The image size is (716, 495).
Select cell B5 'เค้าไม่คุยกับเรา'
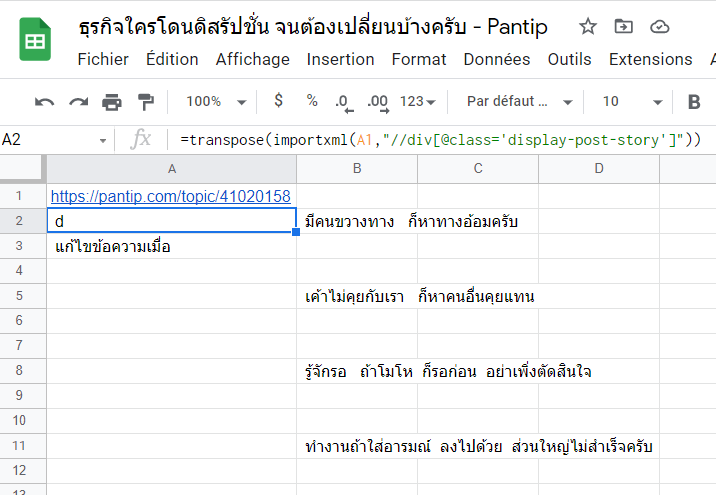(357, 296)
